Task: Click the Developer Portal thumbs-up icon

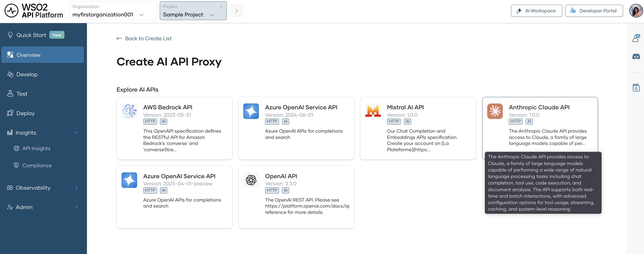Action: click(573, 11)
